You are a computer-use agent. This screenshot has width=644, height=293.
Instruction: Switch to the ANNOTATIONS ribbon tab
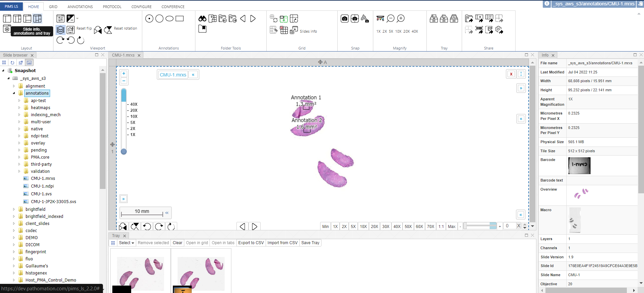(80, 7)
